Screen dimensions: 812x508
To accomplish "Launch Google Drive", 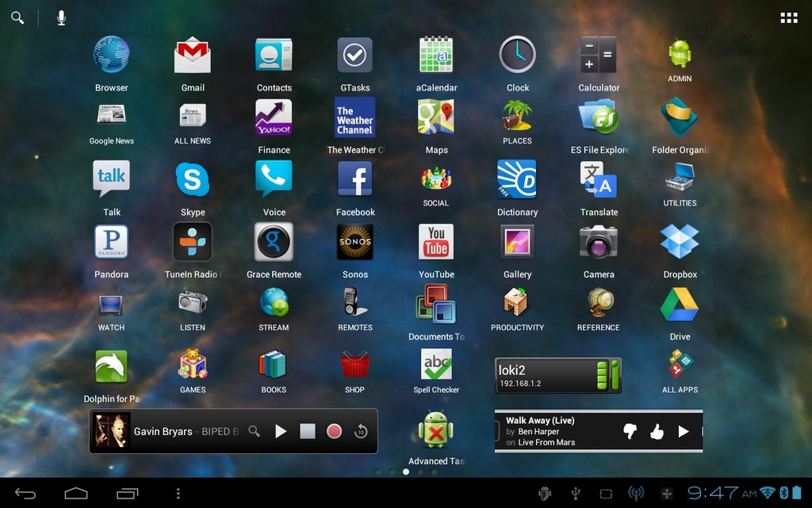I will click(x=680, y=305).
